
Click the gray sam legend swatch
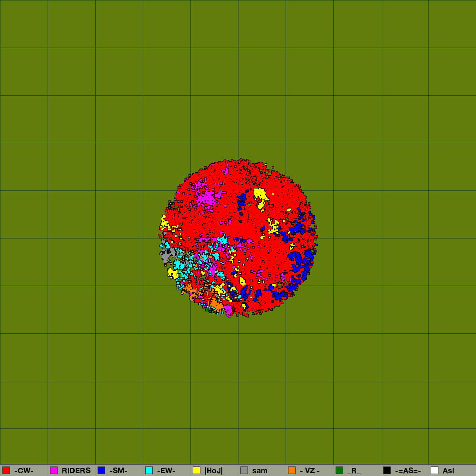pos(244,470)
